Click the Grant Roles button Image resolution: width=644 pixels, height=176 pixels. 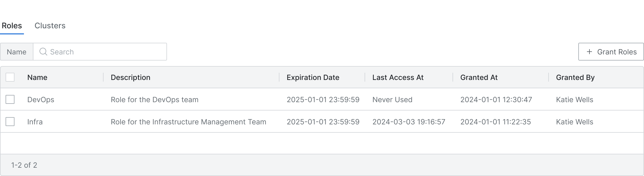tap(611, 52)
